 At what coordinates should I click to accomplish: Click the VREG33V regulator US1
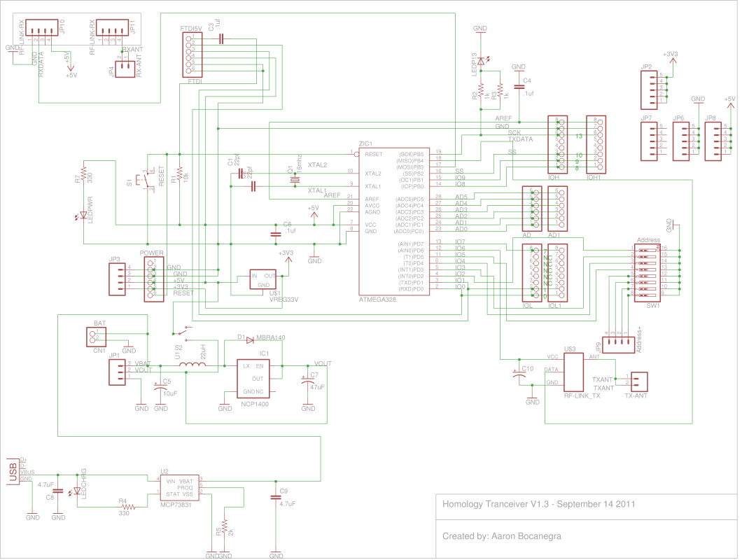click(x=263, y=281)
